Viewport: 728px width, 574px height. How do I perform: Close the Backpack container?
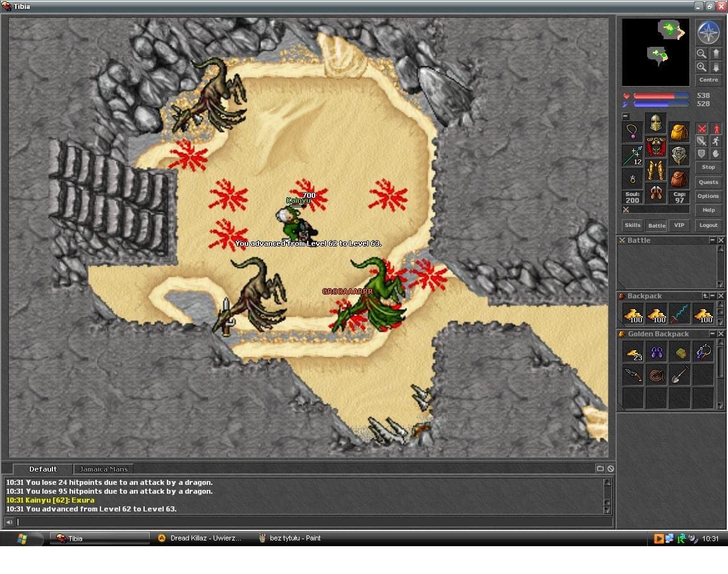click(720, 296)
